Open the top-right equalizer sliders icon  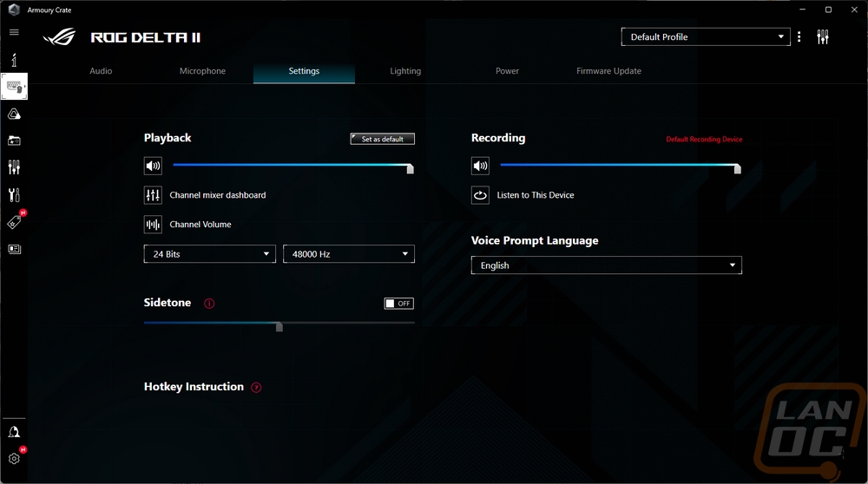tap(823, 37)
